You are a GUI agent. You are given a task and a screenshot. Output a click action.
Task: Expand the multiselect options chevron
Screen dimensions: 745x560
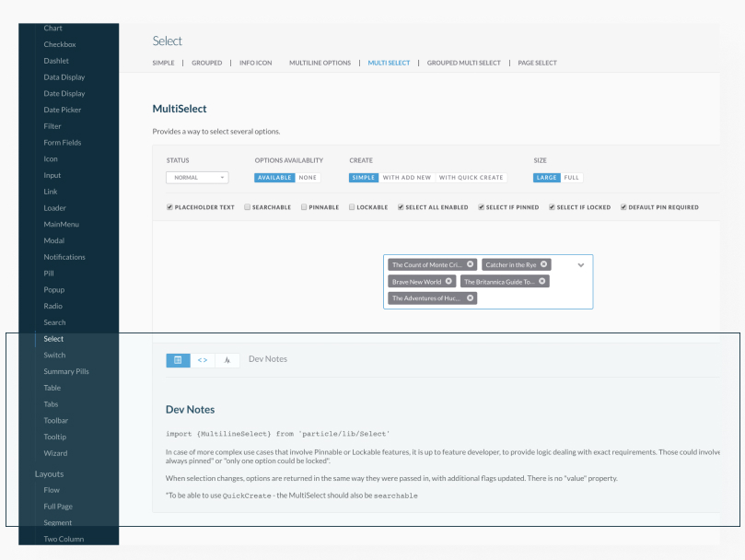click(x=581, y=264)
